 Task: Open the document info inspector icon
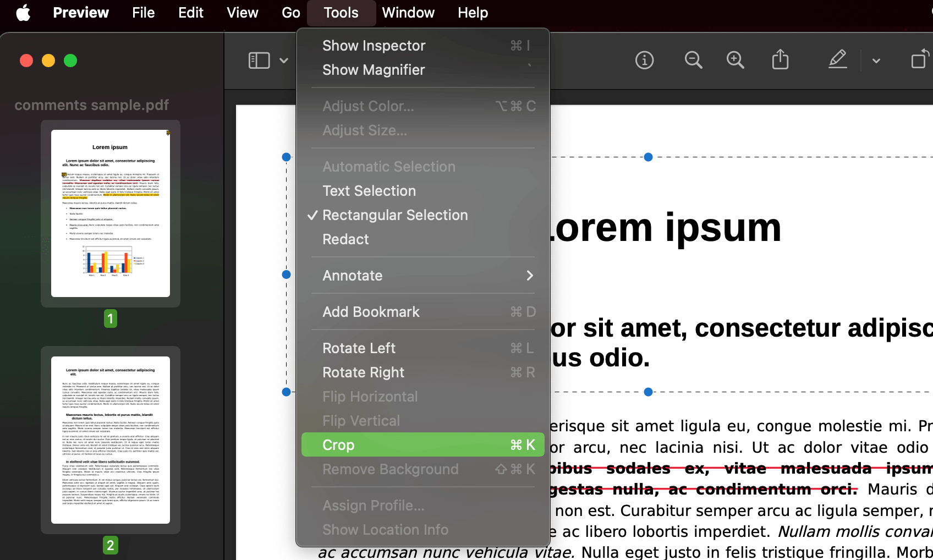point(644,60)
